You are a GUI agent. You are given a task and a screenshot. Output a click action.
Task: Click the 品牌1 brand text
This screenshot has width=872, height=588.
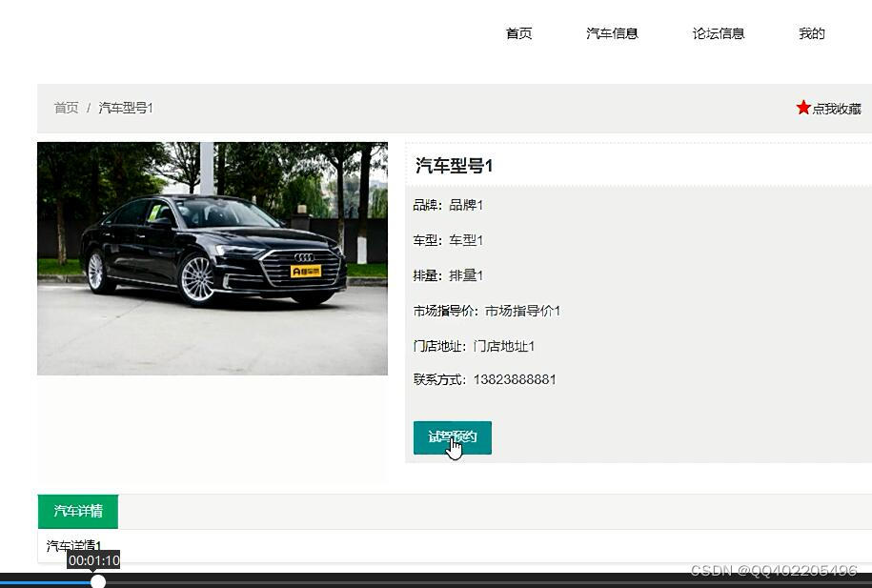pos(466,205)
